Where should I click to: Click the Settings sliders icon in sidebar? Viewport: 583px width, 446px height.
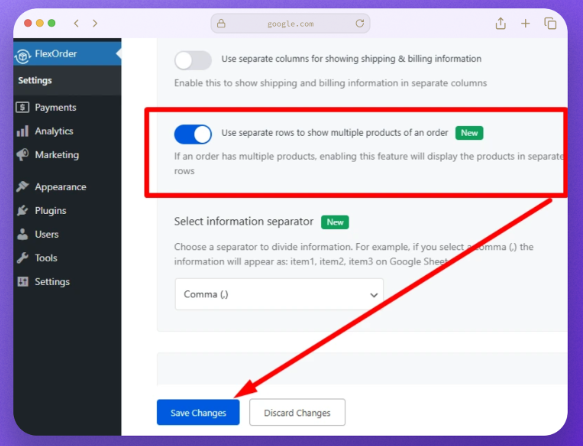[x=23, y=282]
